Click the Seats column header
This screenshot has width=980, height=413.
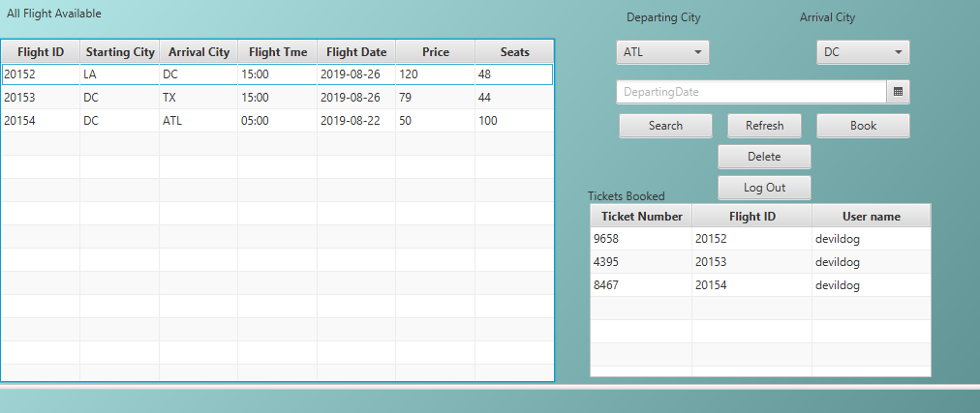pyautogui.click(x=514, y=52)
